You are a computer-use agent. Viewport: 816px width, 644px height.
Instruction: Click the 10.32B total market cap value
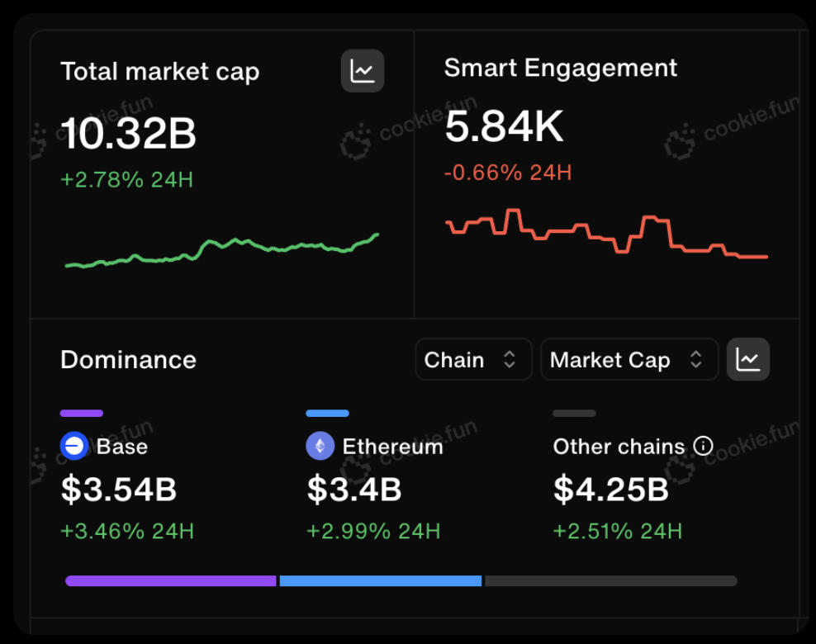pos(129,133)
